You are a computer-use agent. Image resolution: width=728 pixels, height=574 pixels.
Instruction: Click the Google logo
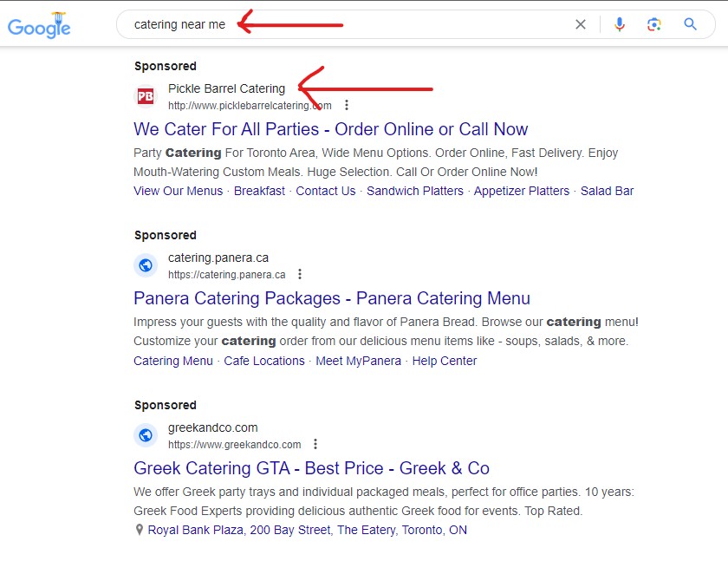coord(39,25)
